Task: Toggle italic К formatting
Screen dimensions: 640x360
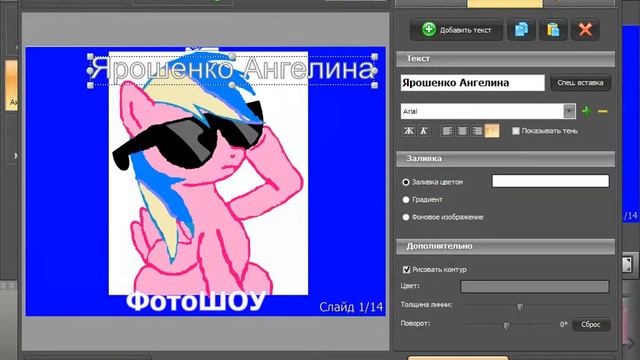Action: (x=424, y=131)
